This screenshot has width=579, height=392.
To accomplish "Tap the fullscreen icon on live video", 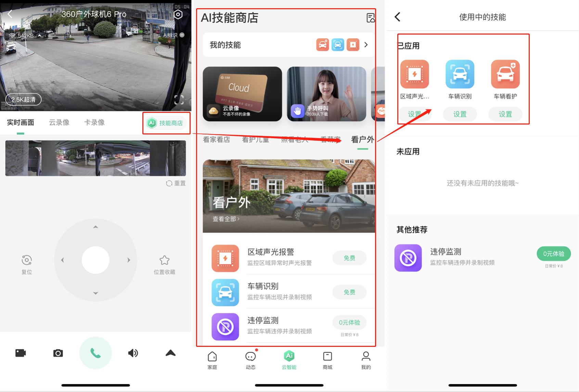I will coord(179,99).
